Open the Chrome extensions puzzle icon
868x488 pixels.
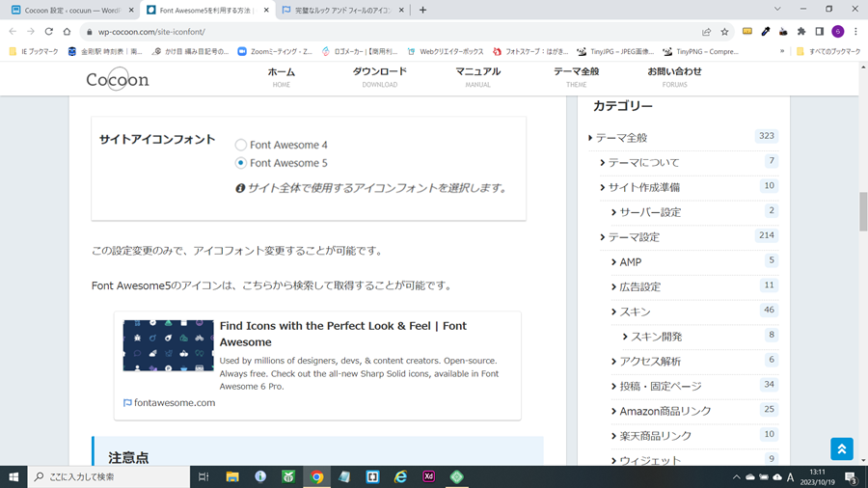[800, 31]
